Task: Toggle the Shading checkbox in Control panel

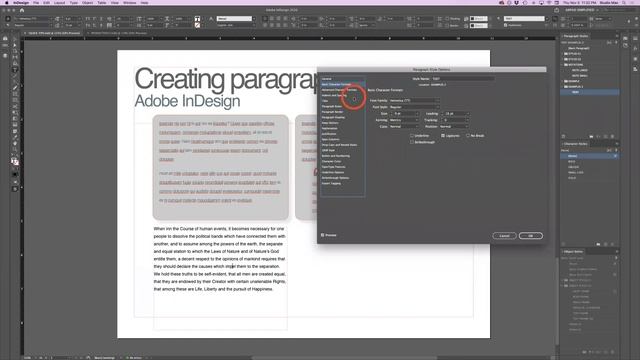Action: [447, 19]
